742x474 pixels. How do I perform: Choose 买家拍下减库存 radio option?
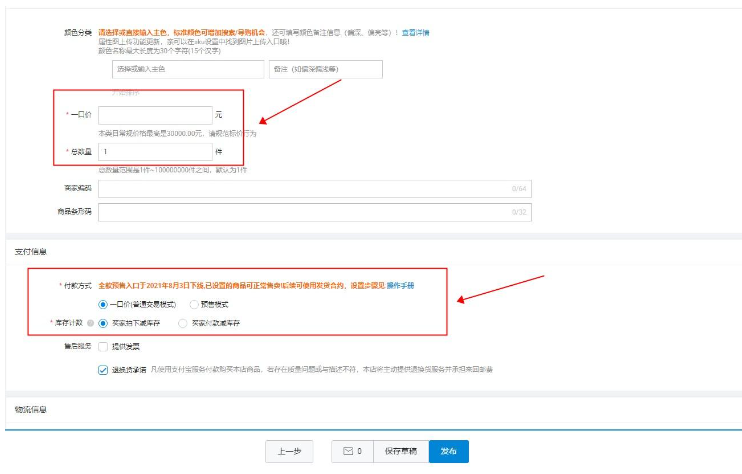[102, 323]
